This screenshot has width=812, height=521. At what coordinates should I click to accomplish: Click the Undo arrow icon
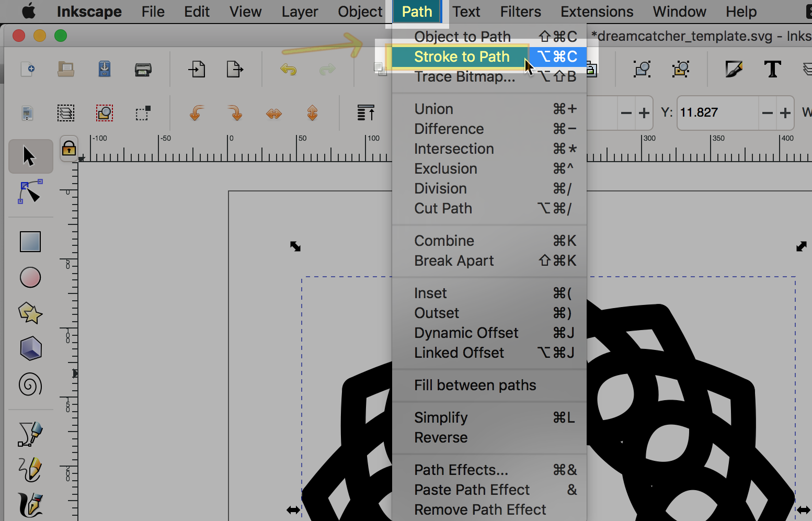[x=288, y=69]
